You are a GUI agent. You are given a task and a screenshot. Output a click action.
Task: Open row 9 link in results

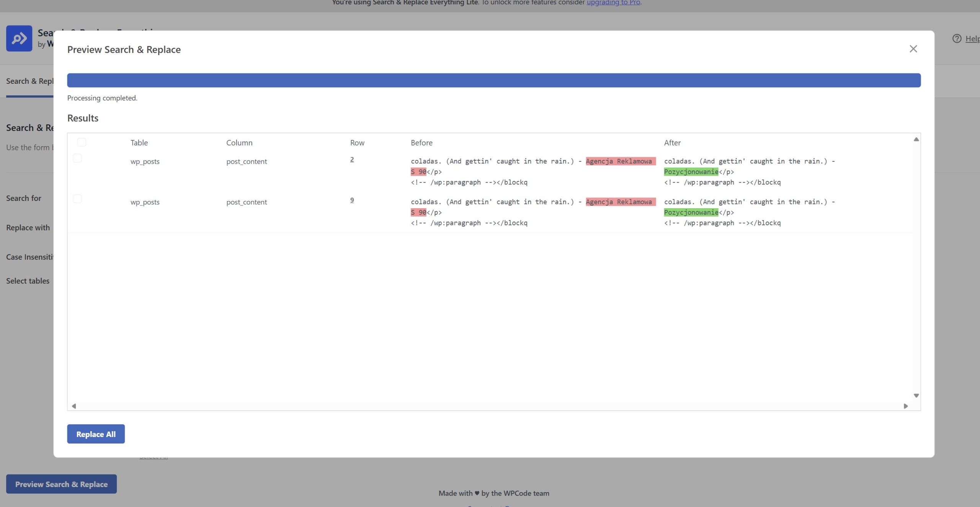(352, 200)
